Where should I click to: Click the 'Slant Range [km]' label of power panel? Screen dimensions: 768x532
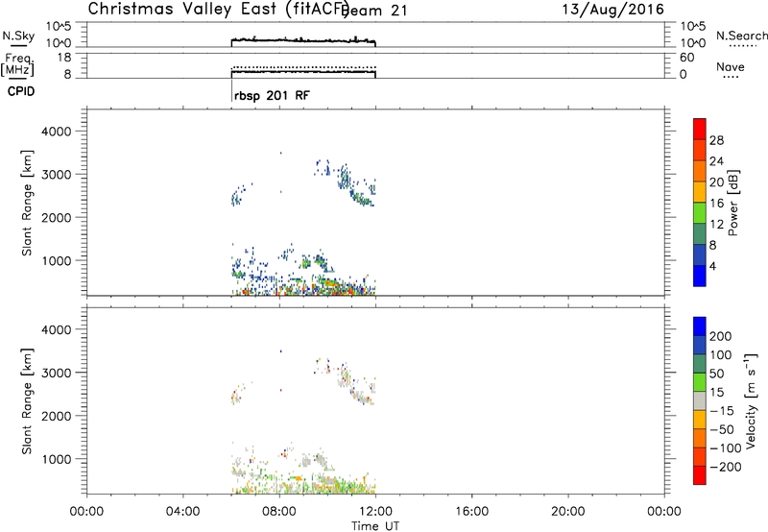click(x=27, y=203)
